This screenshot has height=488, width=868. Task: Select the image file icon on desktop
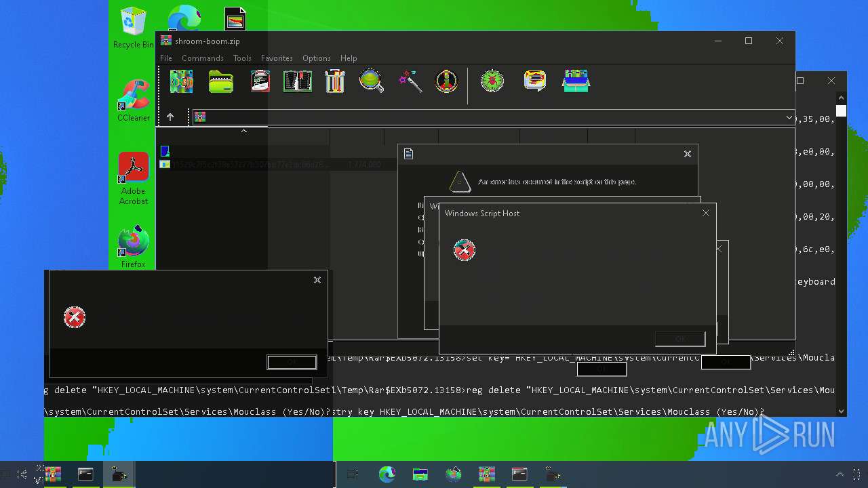pos(235,19)
